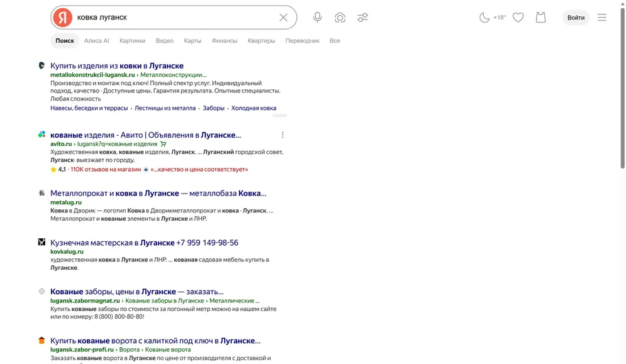Switch to the Финансы tab
This screenshot has width=626, height=364.
[225, 41]
